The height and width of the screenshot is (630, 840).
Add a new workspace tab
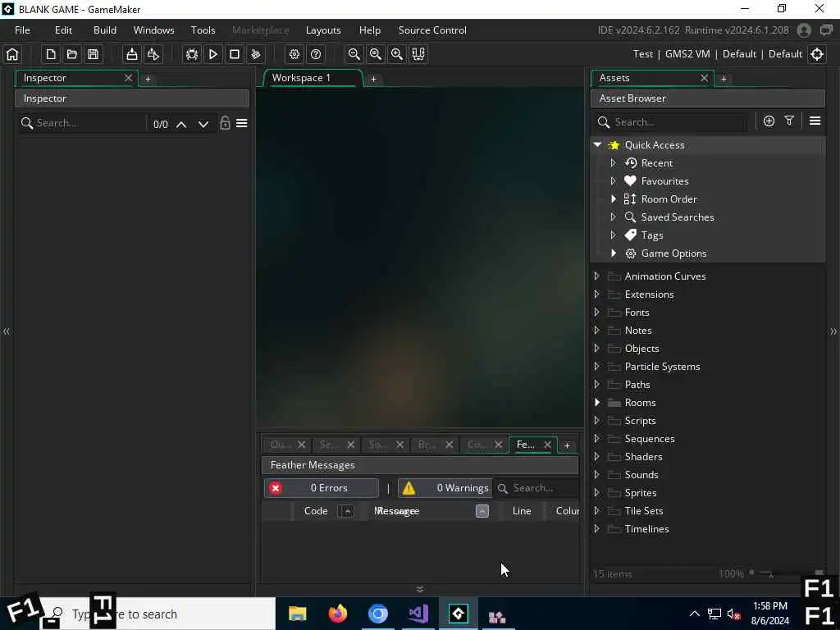(373, 80)
